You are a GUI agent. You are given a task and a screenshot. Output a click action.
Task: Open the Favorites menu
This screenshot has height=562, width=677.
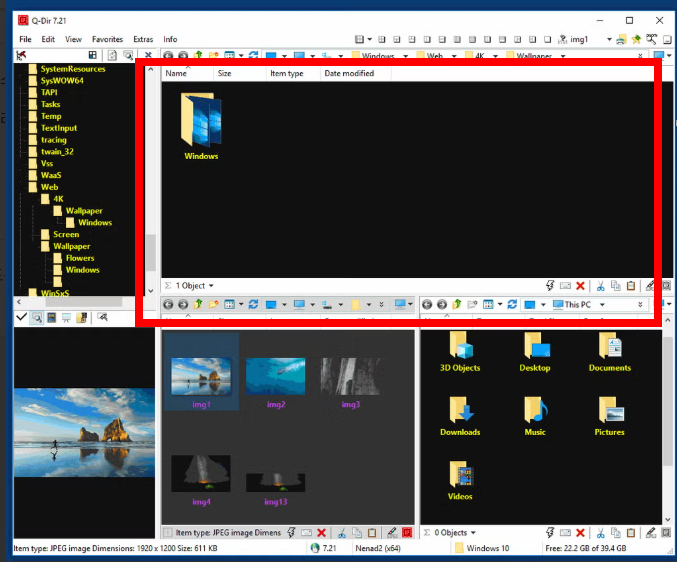pyautogui.click(x=108, y=39)
